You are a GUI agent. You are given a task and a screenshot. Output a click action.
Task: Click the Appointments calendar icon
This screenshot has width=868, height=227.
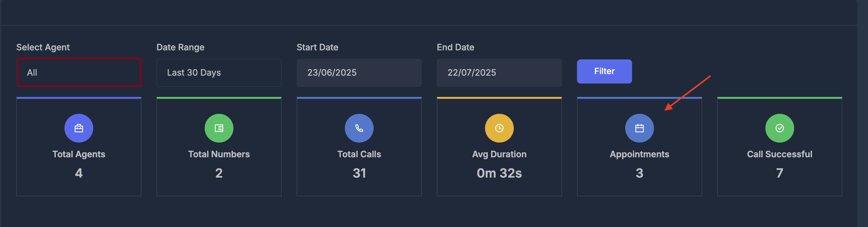pos(639,128)
